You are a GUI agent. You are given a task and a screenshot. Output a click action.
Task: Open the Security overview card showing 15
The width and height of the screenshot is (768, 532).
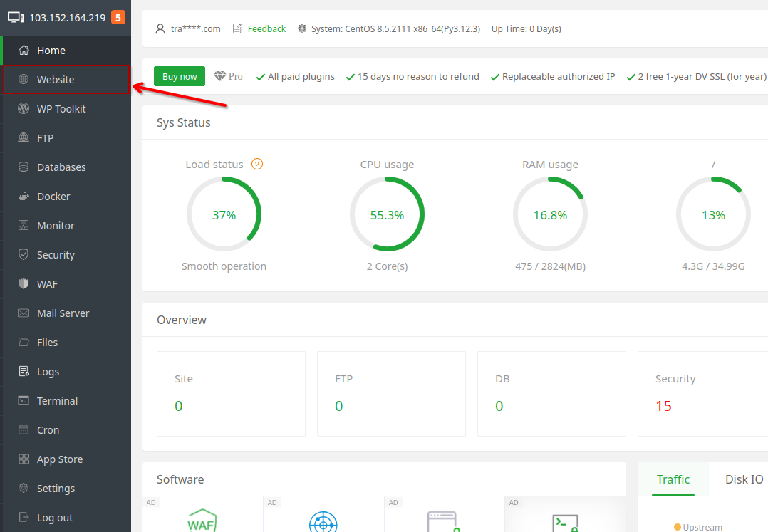point(702,393)
